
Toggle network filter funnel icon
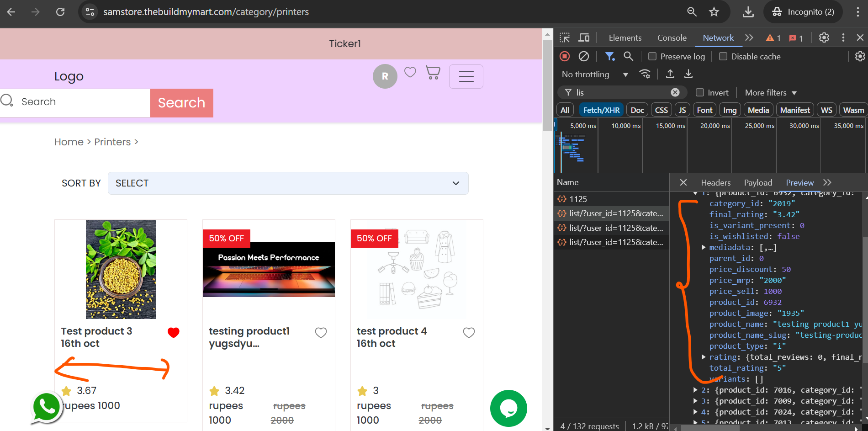click(610, 56)
